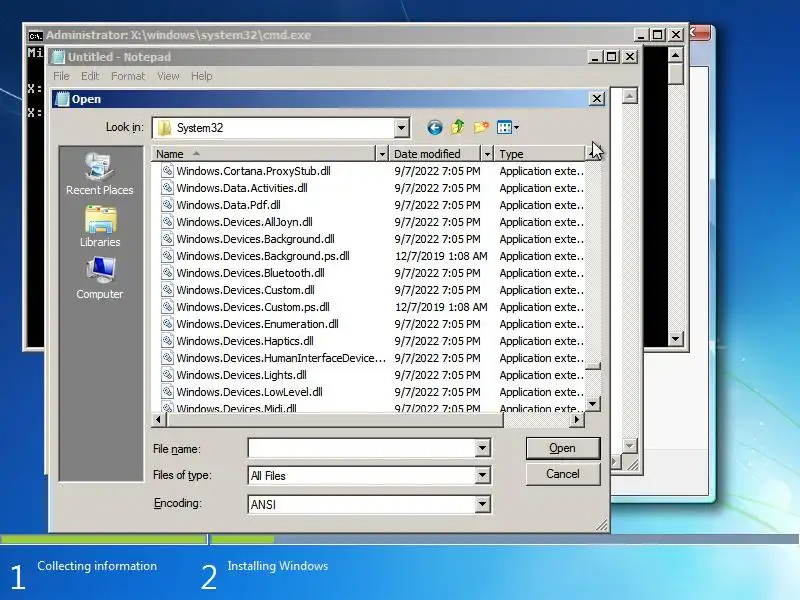Open the View menu icon in Open dialog

click(x=508, y=128)
